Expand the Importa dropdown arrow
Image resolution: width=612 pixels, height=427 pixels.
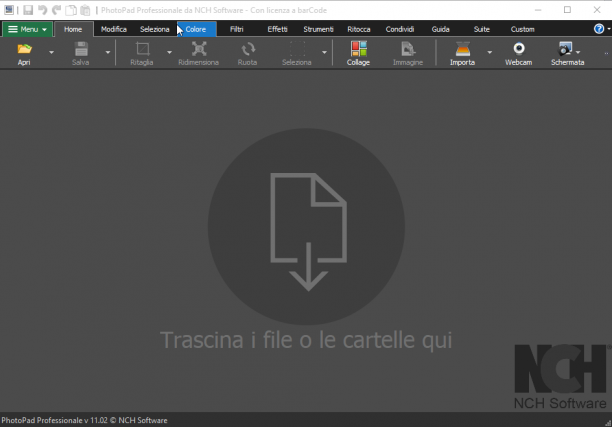(489, 52)
